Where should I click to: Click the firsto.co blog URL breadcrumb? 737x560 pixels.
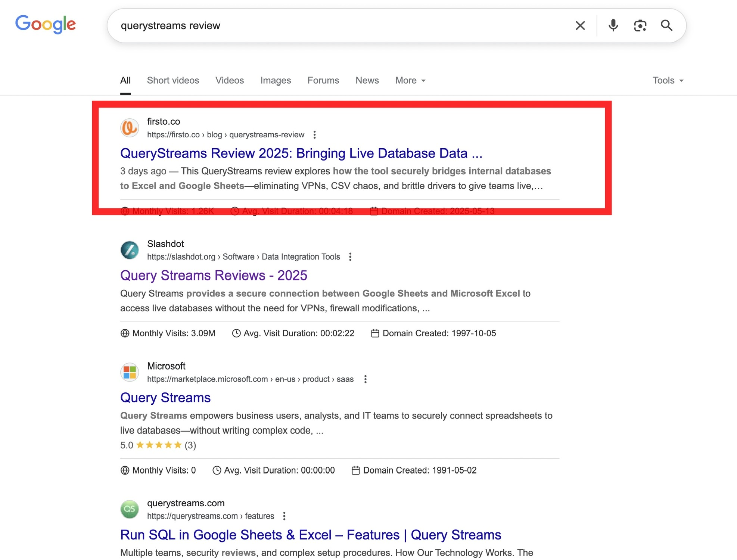(x=226, y=135)
